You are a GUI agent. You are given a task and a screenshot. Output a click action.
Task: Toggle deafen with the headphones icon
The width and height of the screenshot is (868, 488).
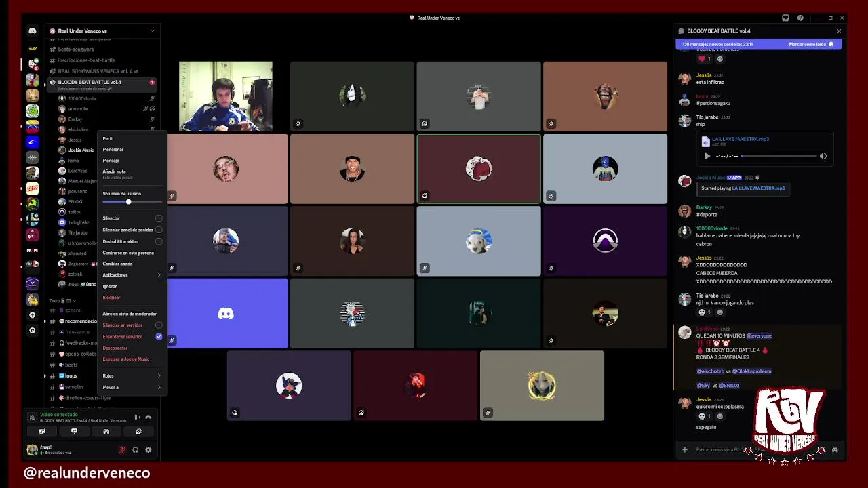pos(135,449)
